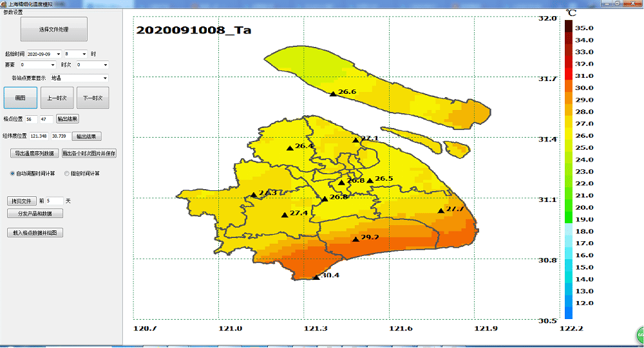Click the station marker labeled 27.7
This screenshot has height=348, width=644.
(x=441, y=210)
